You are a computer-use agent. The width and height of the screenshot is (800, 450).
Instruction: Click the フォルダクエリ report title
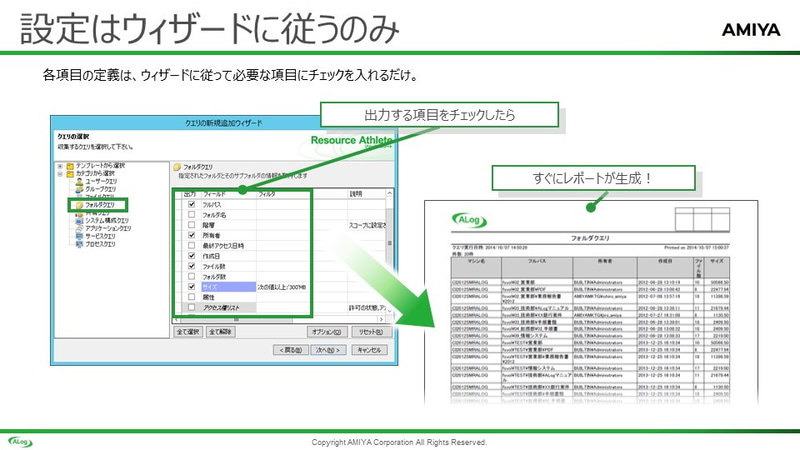pyautogui.click(x=590, y=238)
